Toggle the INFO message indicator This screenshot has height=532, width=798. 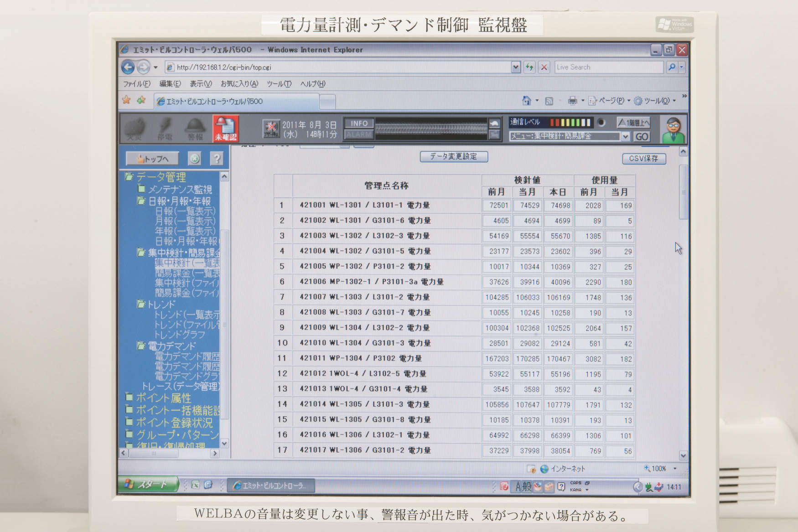pos(359,123)
